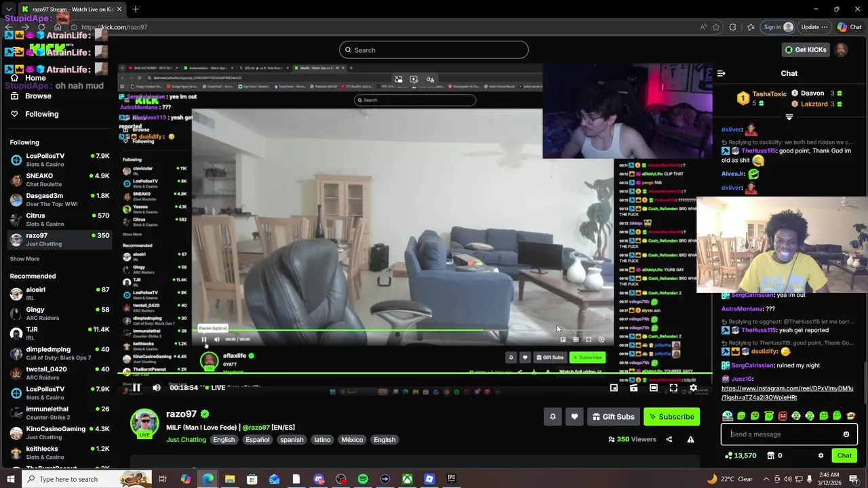Open Following in the sidebar menu
The image size is (868, 488).
tap(41, 114)
